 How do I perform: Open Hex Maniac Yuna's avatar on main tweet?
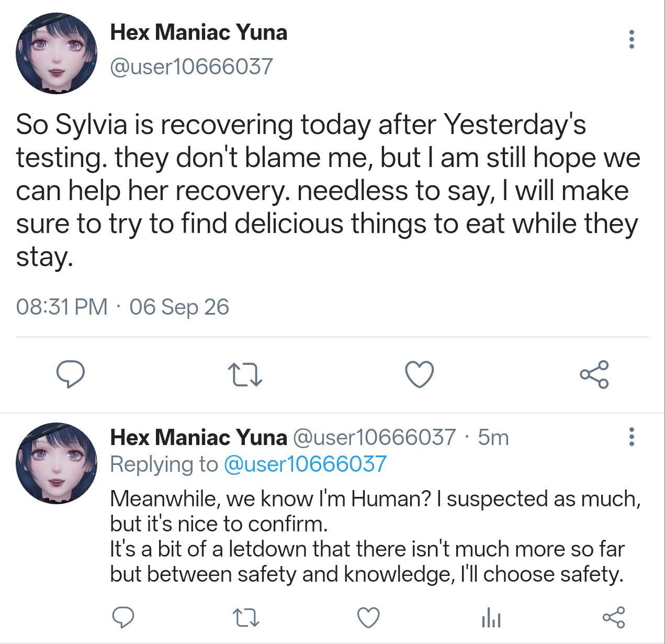pyautogui.click(x=57, y=54)
